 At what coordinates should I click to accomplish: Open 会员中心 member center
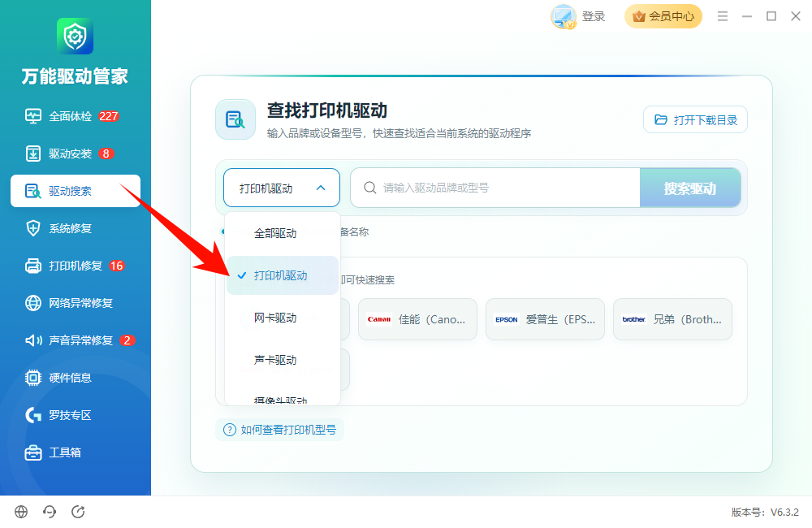pyautogui.click(x=663, y=16)
